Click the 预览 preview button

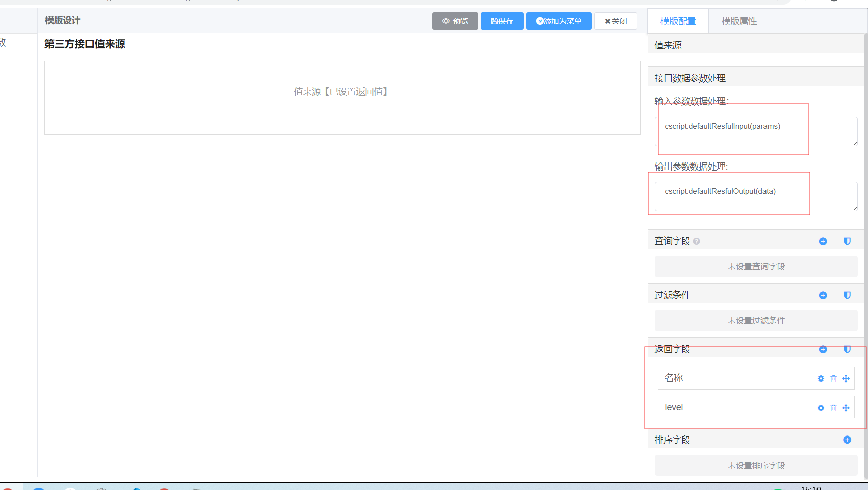point(455,21)
